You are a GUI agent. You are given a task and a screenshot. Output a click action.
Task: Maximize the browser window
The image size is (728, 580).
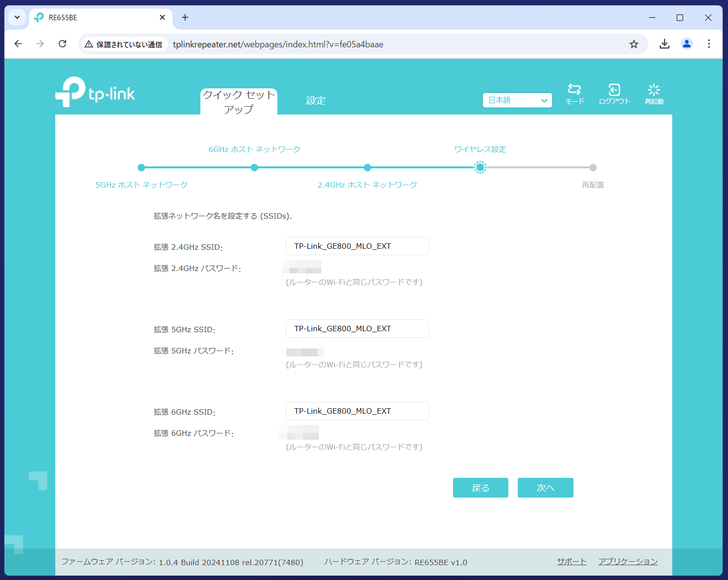pyautogui.click(x=680, y=17)
